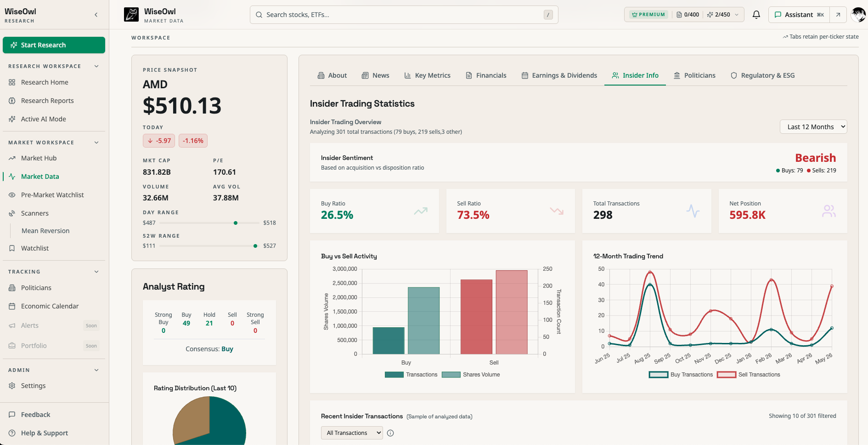Image resolution: width=868 pixels, height=445 pixels.
Task: Click the Help & Support question icon
Action: click(12, 433)
